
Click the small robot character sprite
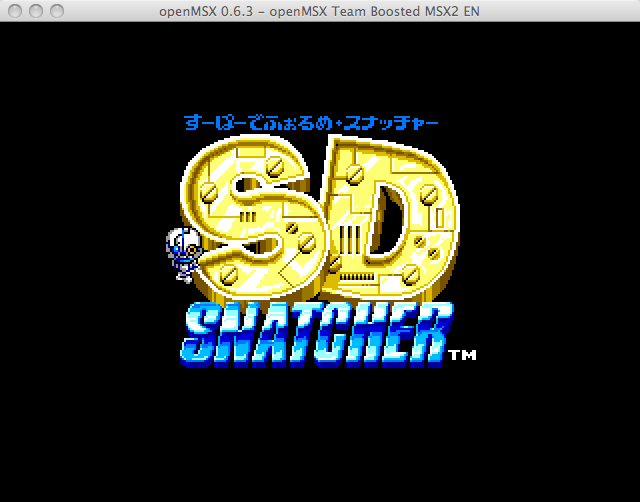[184, 255]
